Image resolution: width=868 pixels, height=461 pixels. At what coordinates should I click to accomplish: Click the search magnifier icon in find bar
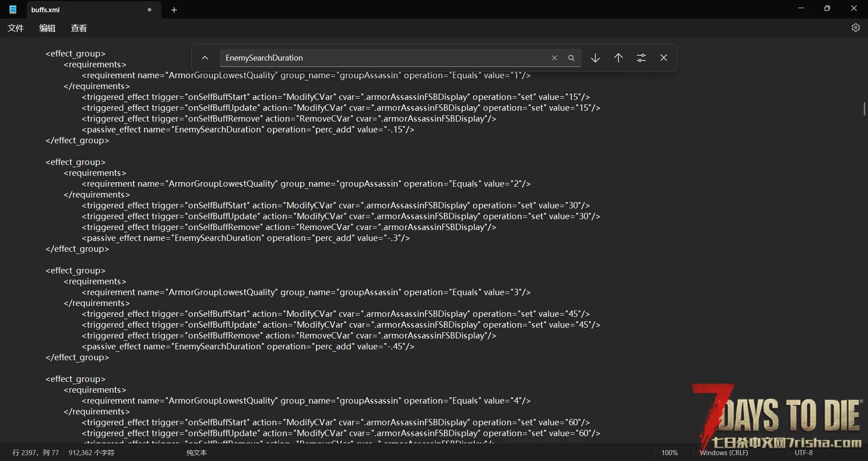[x=571, y=58]
